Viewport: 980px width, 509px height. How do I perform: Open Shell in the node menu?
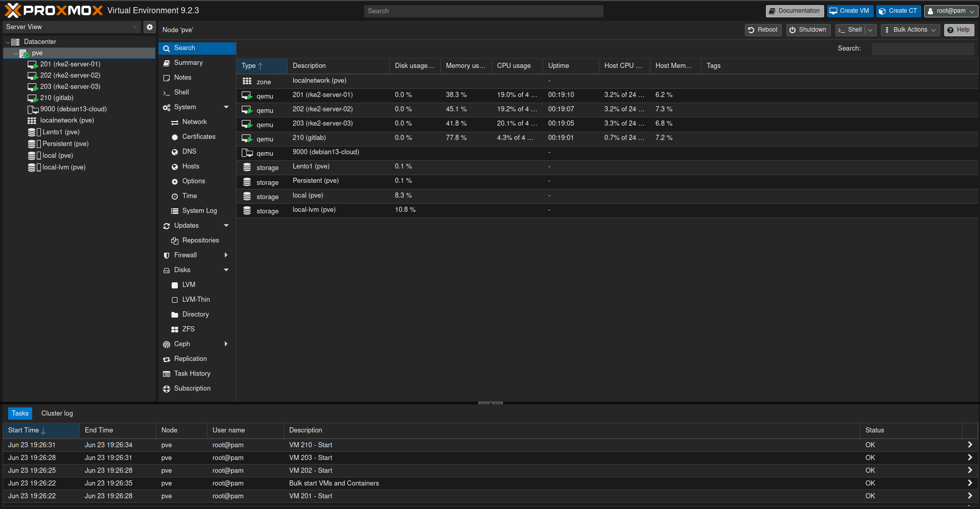[197, 92]
